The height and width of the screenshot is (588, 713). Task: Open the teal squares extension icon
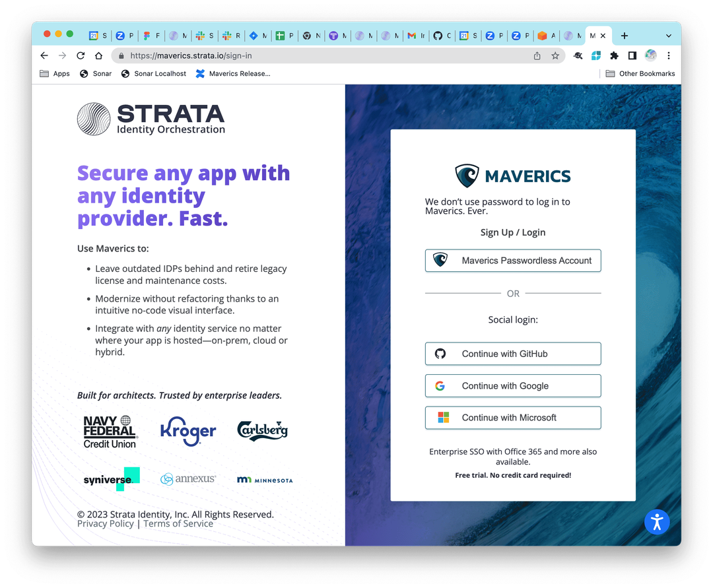596,55
